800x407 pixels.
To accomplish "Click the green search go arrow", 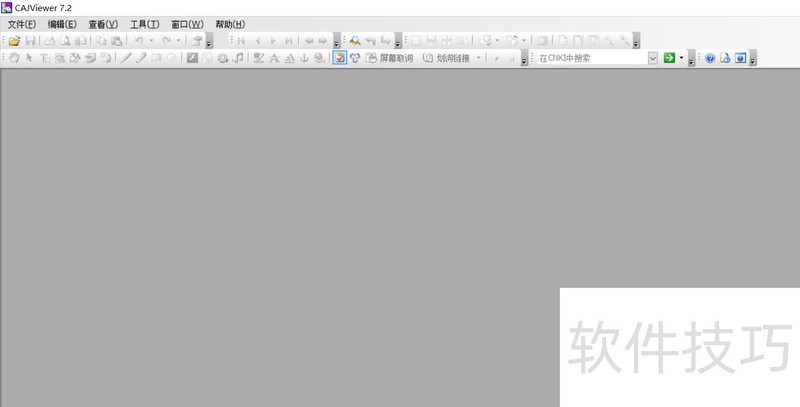I will 669,58.
